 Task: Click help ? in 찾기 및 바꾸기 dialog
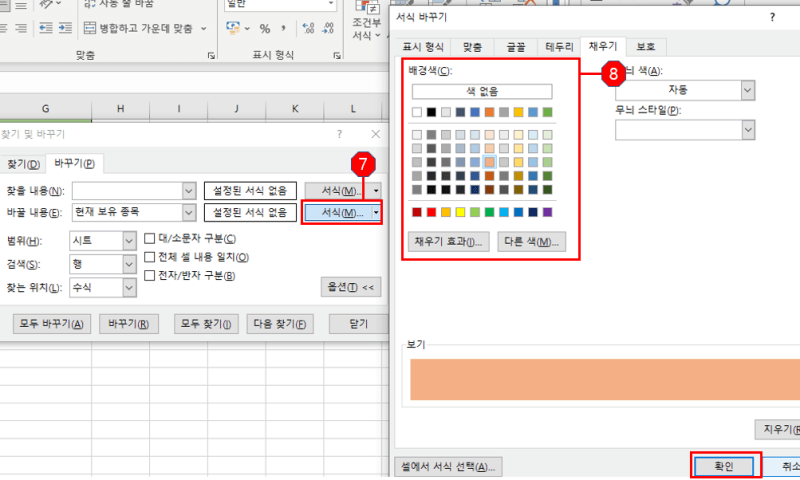(x=339, y=134)
